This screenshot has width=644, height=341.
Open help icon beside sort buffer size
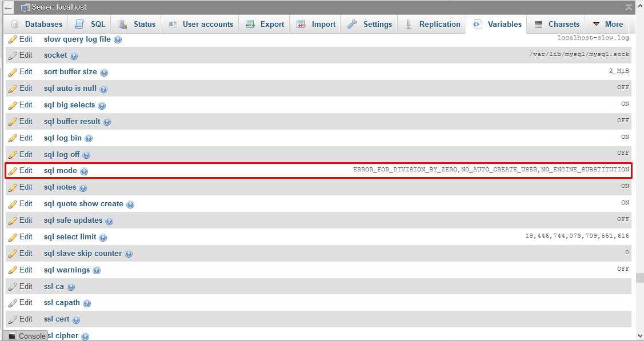click(104, 73)
